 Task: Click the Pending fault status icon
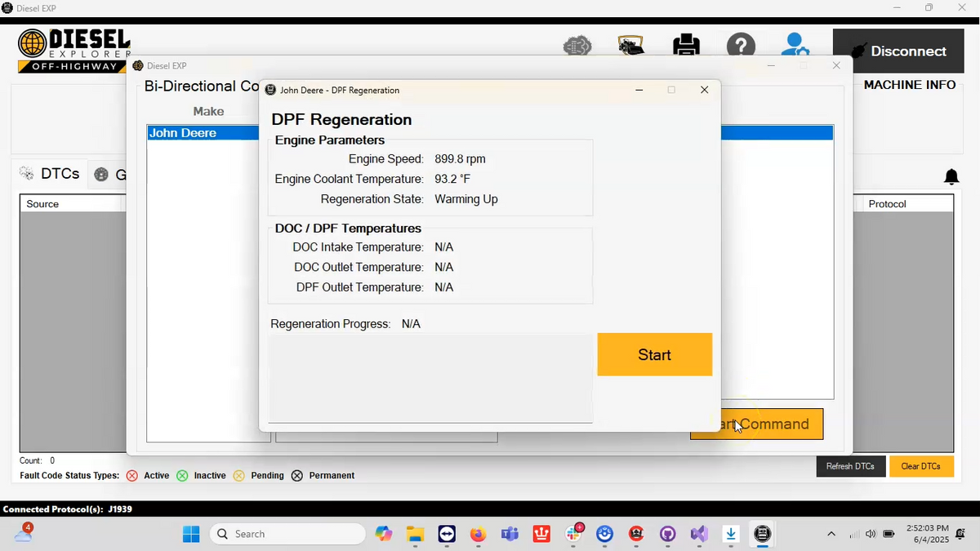[238, 475]
